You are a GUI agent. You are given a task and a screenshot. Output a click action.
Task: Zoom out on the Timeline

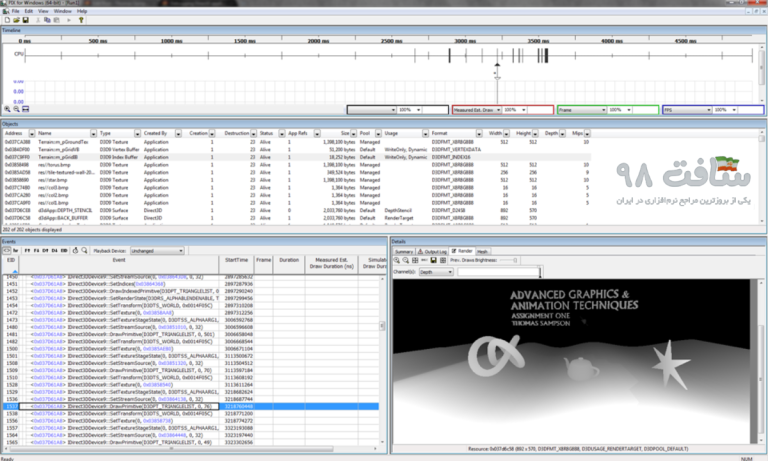coord(18,108)
